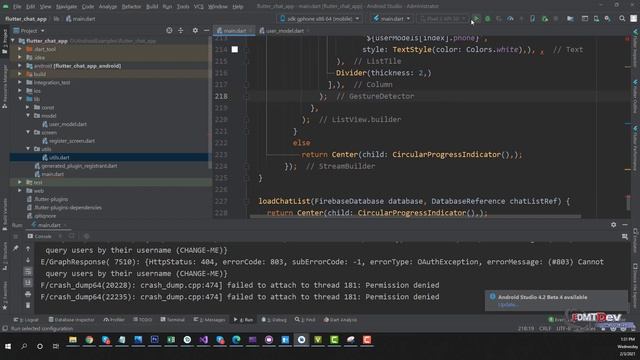Open the Navigate menu
640x360 pixels.
[66, 7]
